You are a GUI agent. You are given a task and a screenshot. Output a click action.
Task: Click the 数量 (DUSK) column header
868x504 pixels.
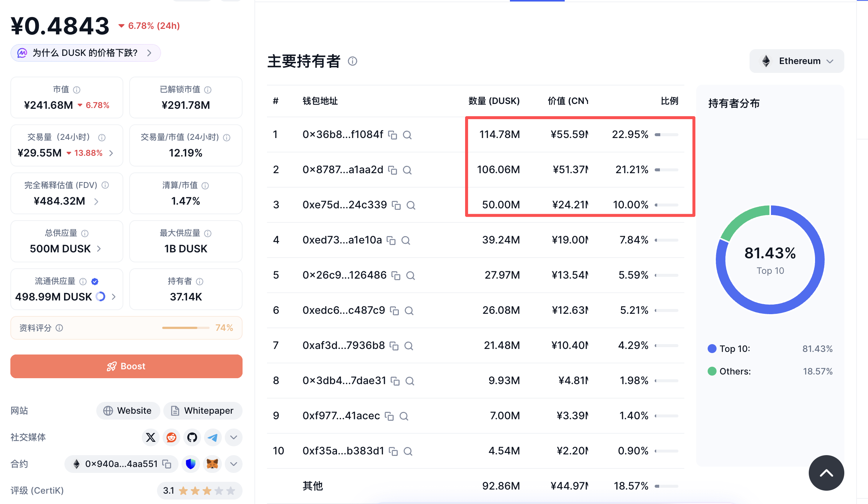[x=494, y=101]
